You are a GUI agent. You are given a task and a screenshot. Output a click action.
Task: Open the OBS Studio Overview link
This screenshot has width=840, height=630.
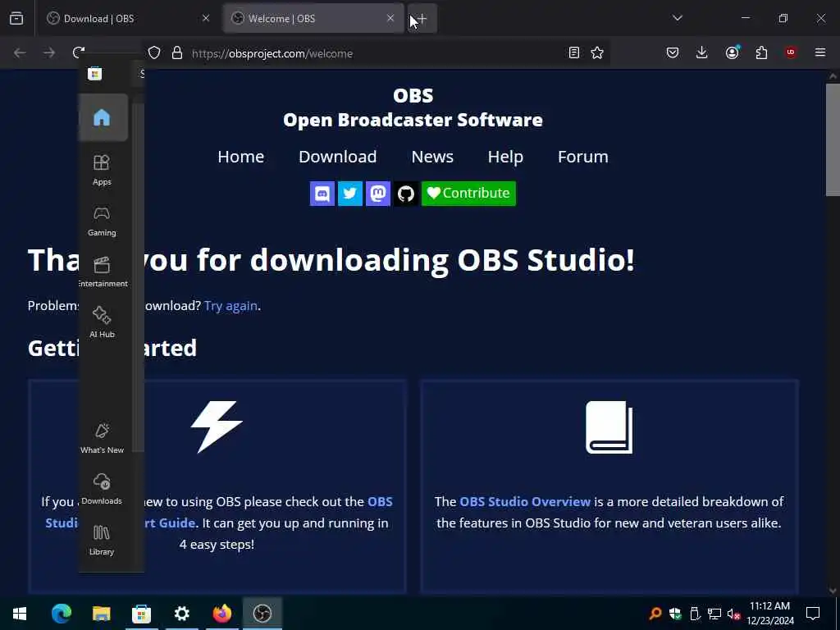tap(525, 501)
